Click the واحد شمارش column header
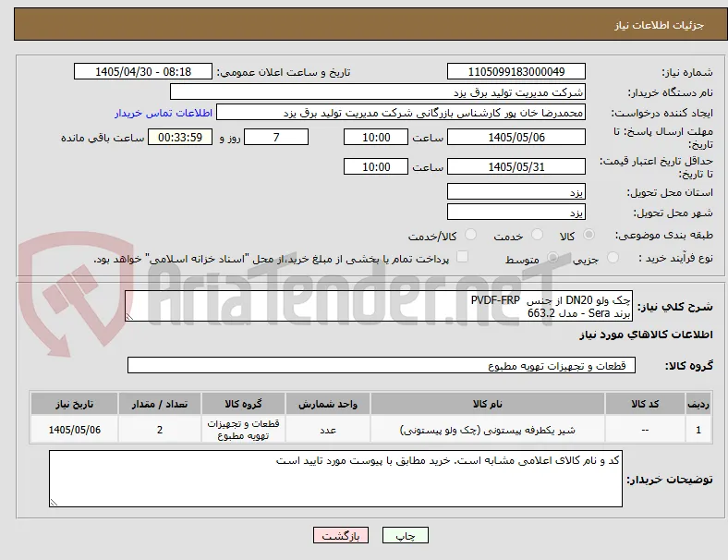 click(328, 404)
